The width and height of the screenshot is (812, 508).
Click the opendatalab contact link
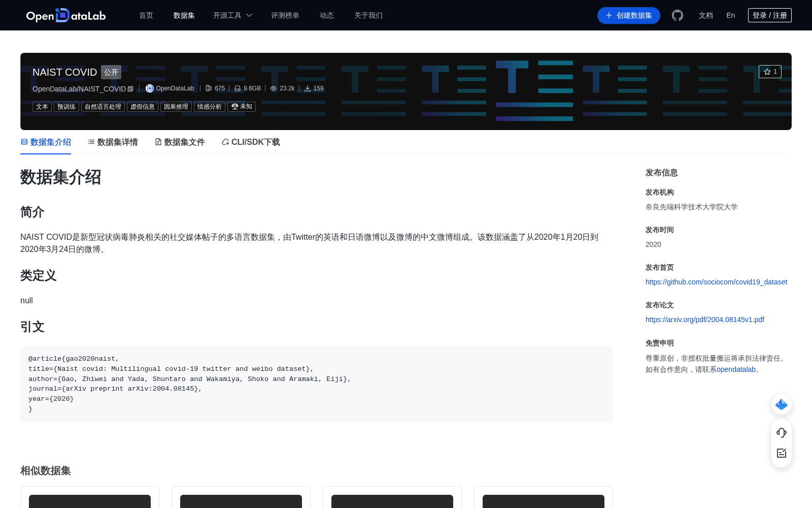tap(736, 369)
